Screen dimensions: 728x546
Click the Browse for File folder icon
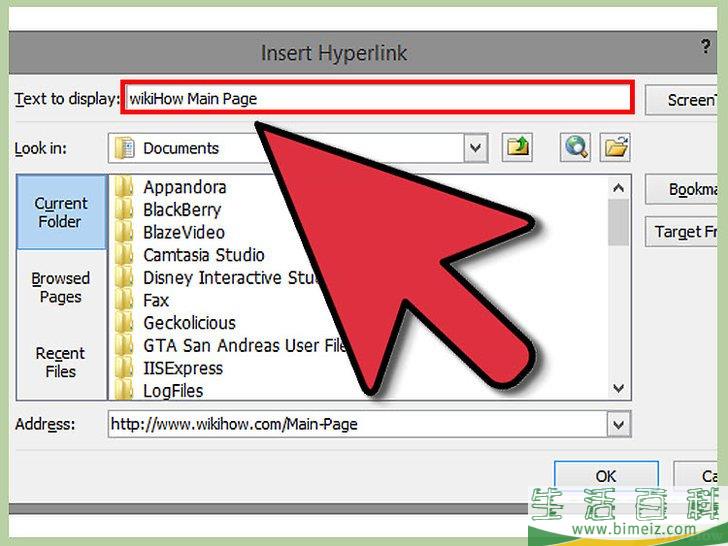pyautogui.click(x=615, y=148)
